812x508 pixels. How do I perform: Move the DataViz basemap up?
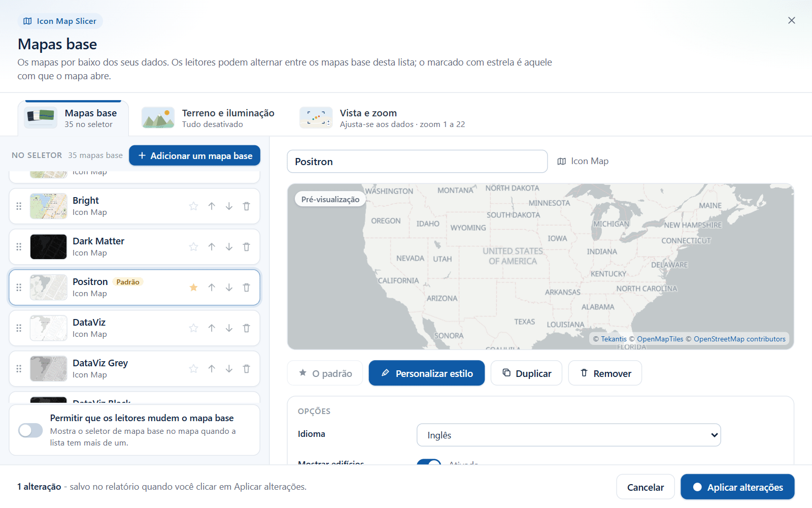[x=212, y=328]
